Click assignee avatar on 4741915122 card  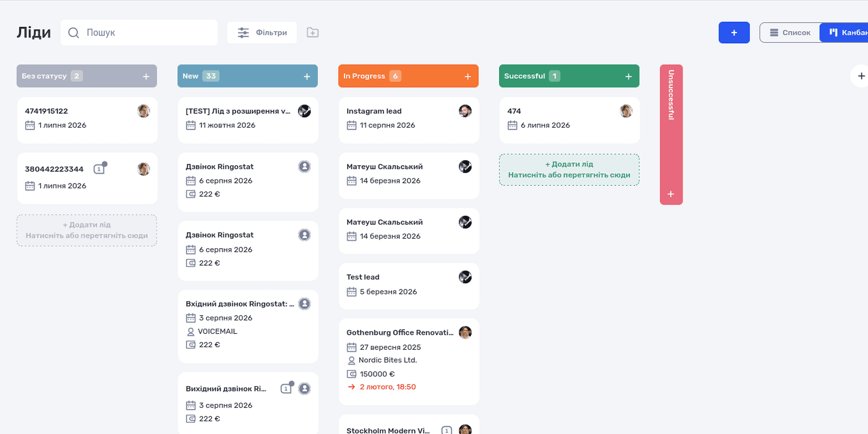(x=144, y=111)
